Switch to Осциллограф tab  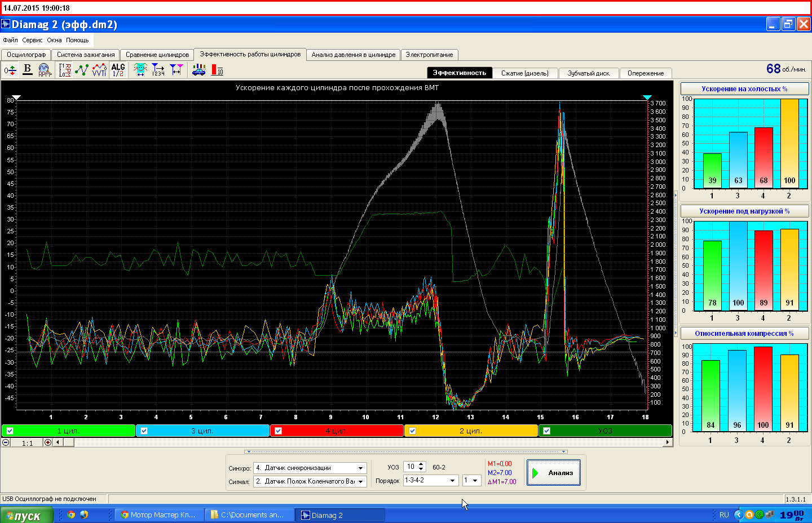tap(26, 55)
